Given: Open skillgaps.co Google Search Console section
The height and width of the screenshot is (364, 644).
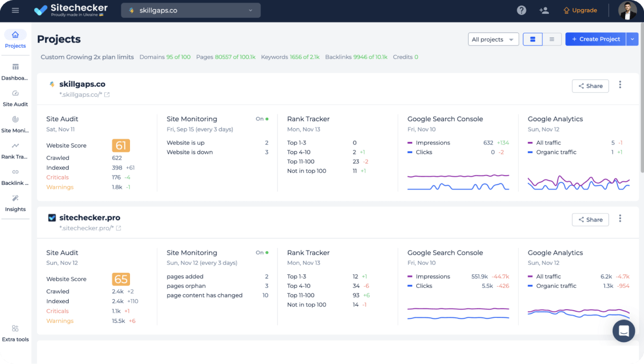Looking at the screenshot, I should coord(445,119).
